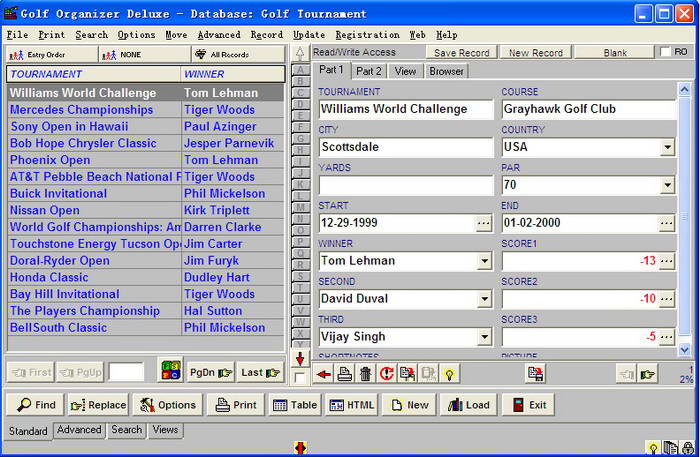Open the END date picker ellipsis button
This screenshot has height=457, width=700.
(x=667, y=223)
